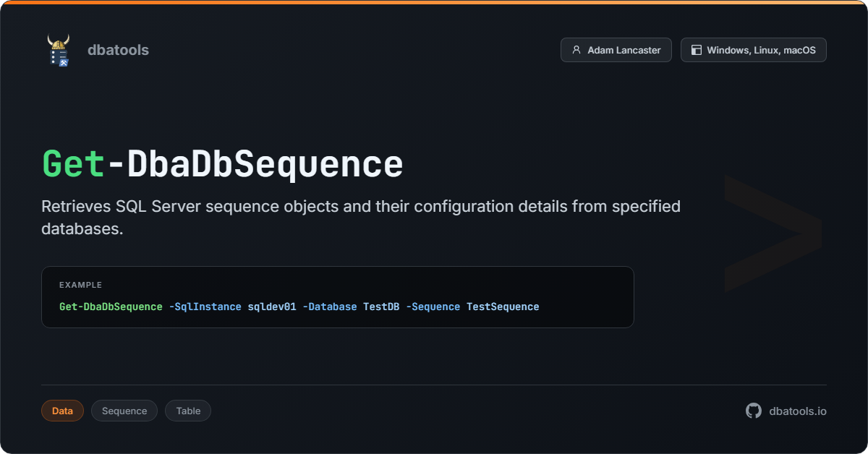Image resolution: width=868 pixels, height=454 pixels.
Task: Select the Sequence tag
Action: (124, 411)
